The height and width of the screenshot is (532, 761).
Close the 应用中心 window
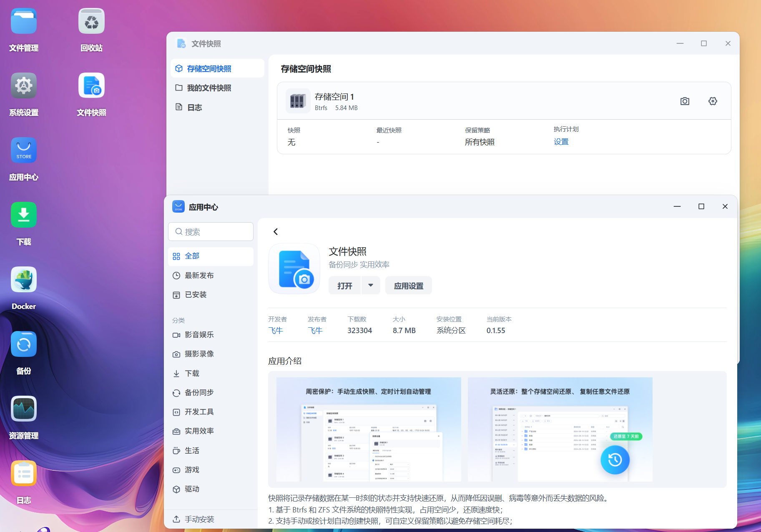click(x=725, y=206)
